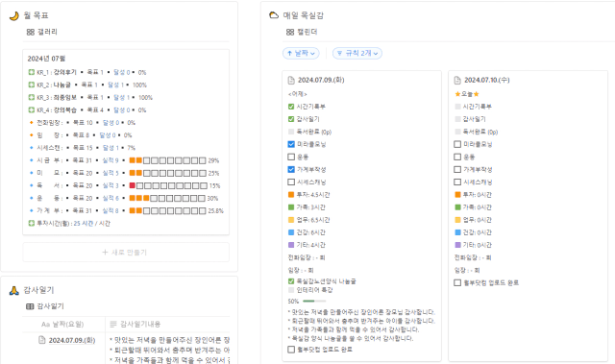The image size is (615, 364).
Task: Click the "25.8%" value in the goal card
Action: tap(215, 210)
